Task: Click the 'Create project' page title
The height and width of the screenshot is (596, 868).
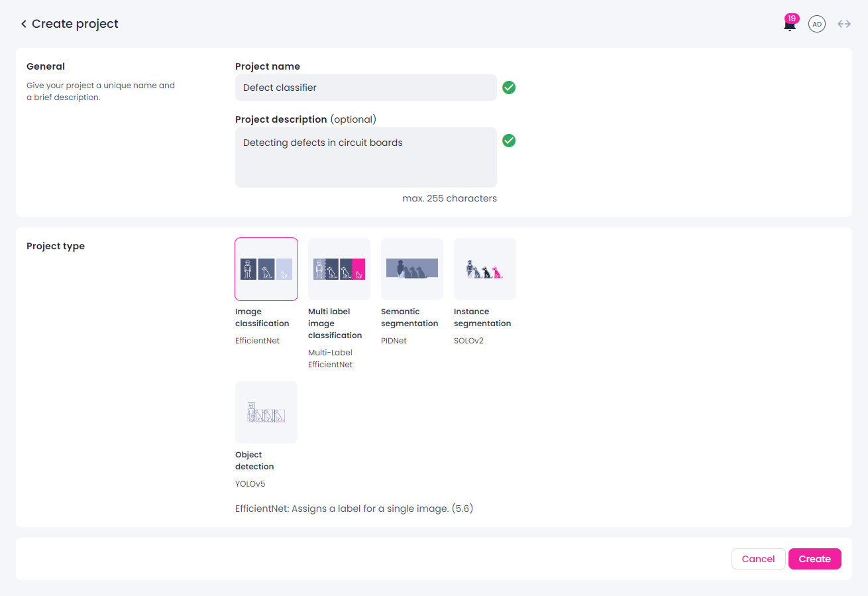Action: [75, 24]
